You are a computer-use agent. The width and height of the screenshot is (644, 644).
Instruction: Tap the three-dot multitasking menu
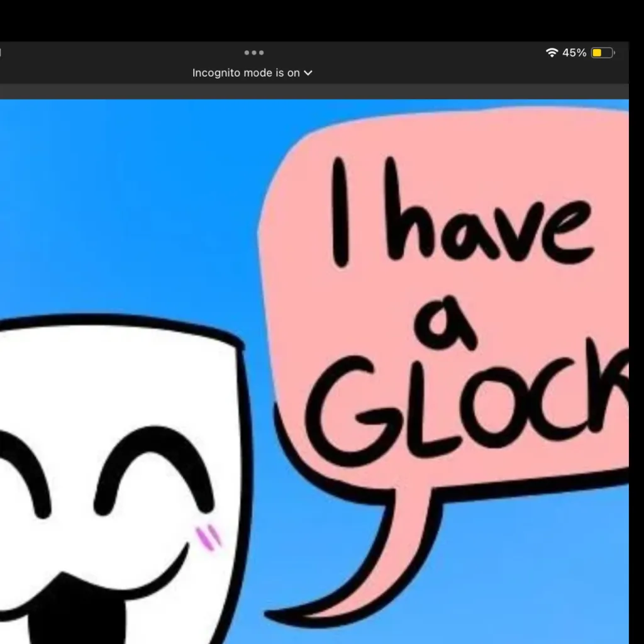click(x=254, y=53)
